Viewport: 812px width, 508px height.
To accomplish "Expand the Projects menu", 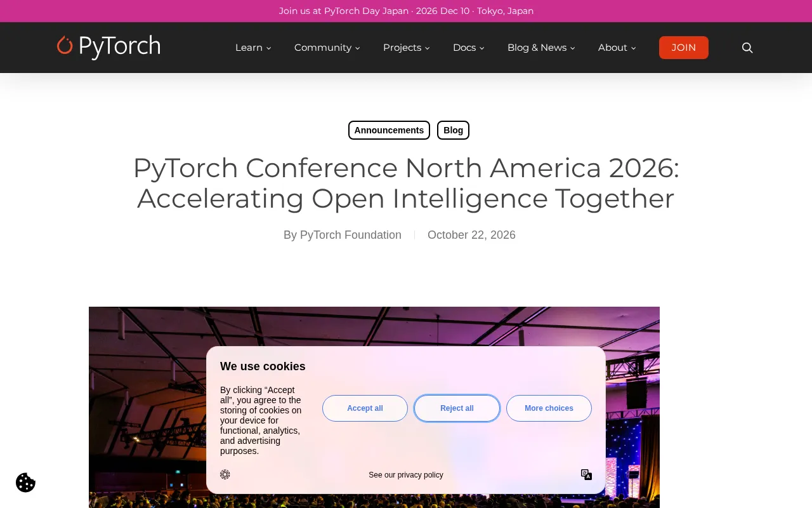I will (x=406, y=48).
